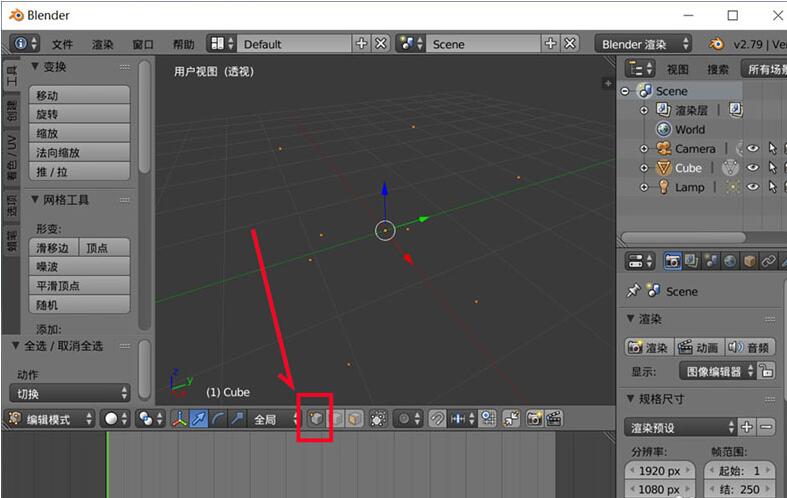The height and width of the screenshot is (498, 787).
Task: Open pivot point dropdown
Action: coord(150,419)
